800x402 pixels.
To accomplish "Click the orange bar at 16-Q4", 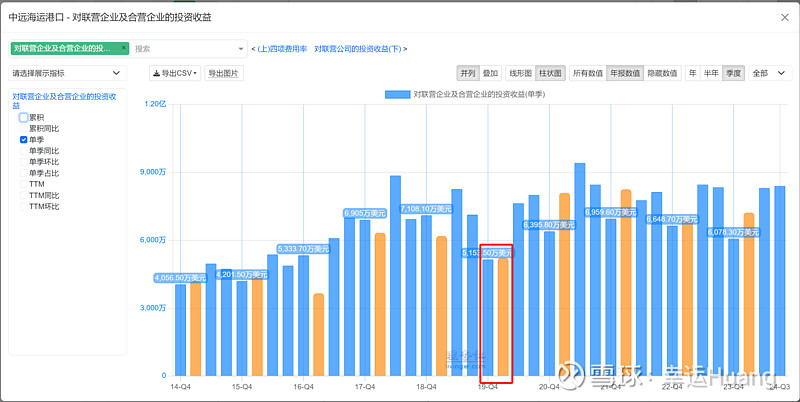I will pos(318,335).
